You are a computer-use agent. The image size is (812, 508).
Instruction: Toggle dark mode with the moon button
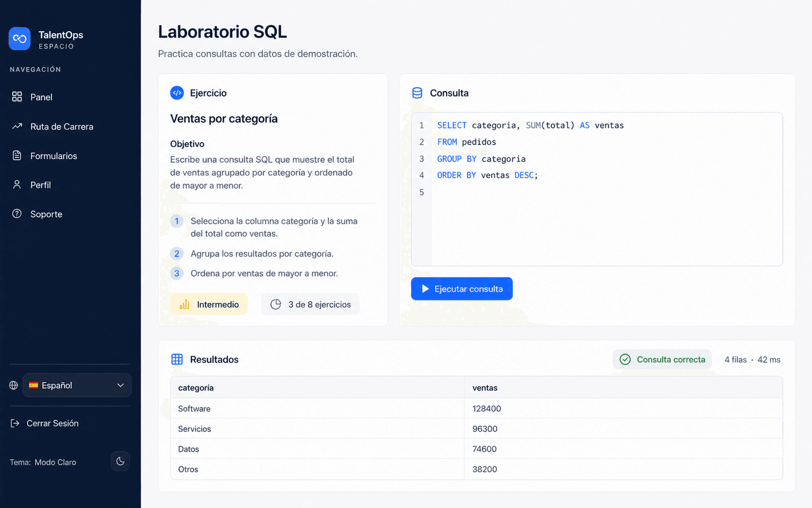pos(120,461)
